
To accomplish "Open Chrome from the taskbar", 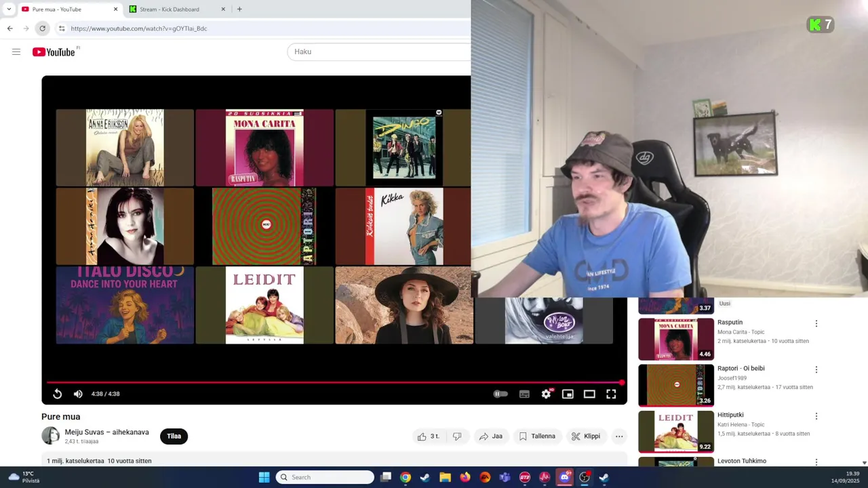I will coord(406,477).
